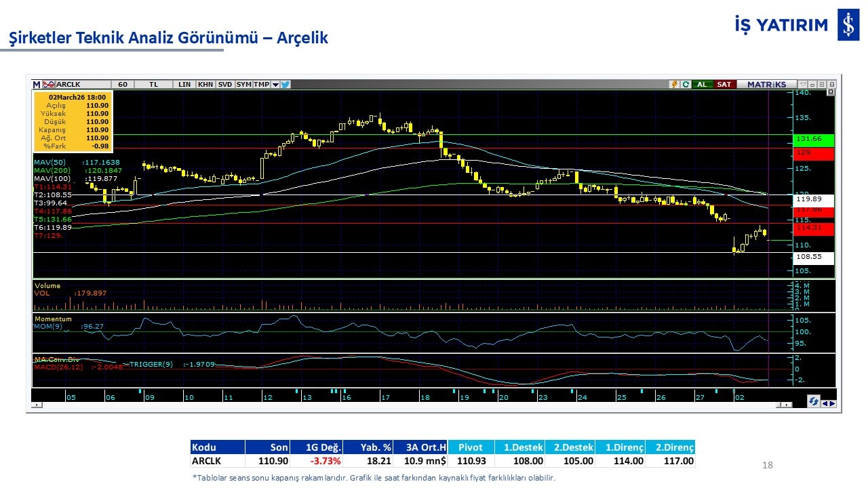Click the orange lightning bolt icon
The width and height of the screenshot is (868, 488).
[x=674, y=85]
